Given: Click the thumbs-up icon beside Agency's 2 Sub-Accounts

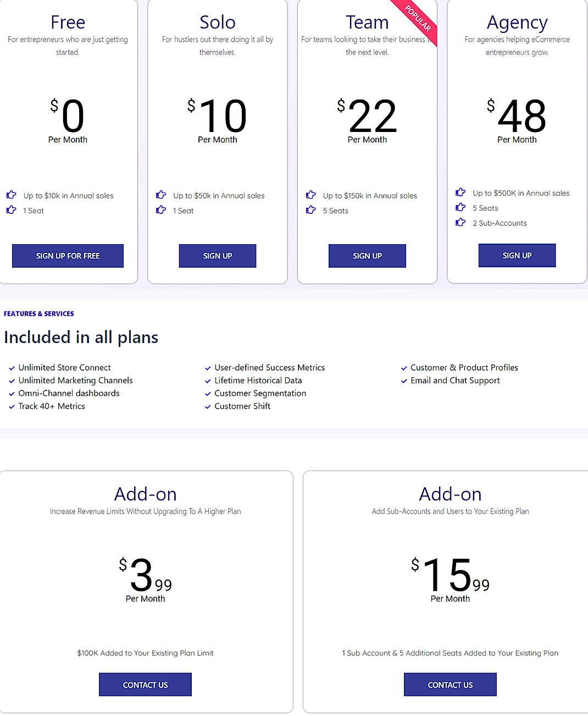Looking at the screenshot, I should [x=461, y=222].
